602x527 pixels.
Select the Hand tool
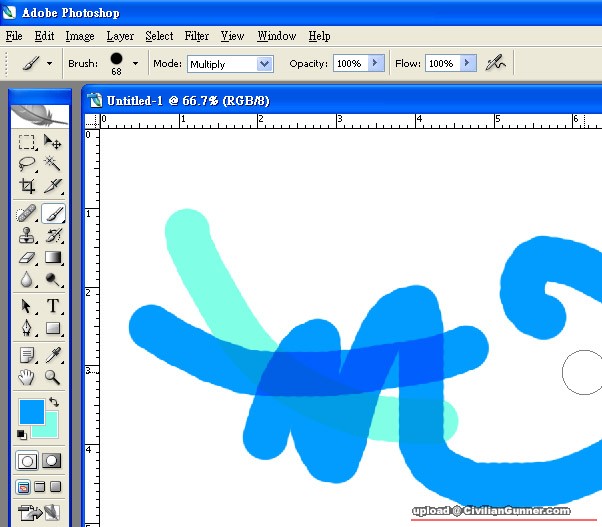[x=28, y=377]
